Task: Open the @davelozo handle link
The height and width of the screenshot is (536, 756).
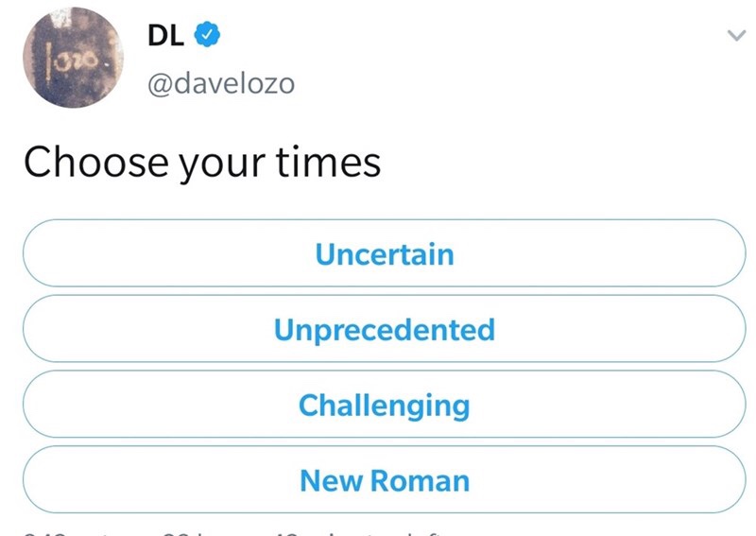Action: coord(221,84)
